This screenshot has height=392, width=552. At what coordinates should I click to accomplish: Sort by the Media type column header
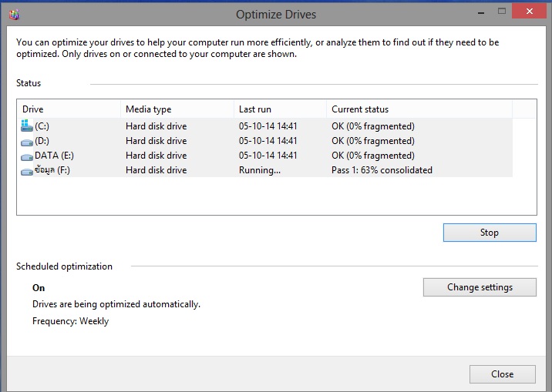[177, 109]
